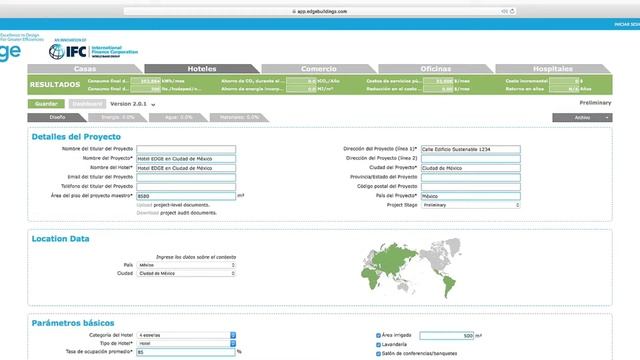640x360 pixels.
Task: Open the Tipo de Hotel dropdown
Action: coord(186,343)
